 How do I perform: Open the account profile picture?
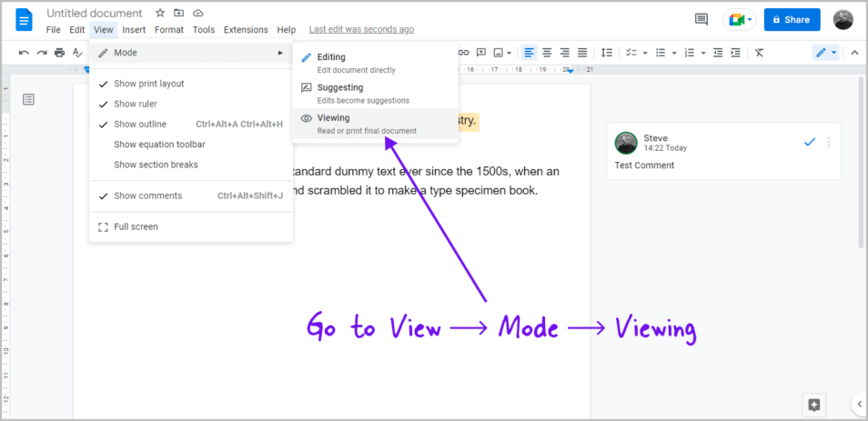[843, 19]
